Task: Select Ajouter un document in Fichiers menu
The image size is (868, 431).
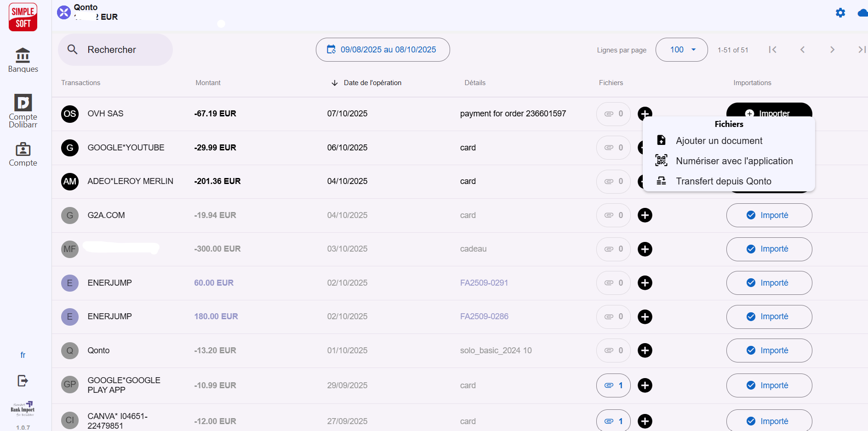Action: (719, 141)
